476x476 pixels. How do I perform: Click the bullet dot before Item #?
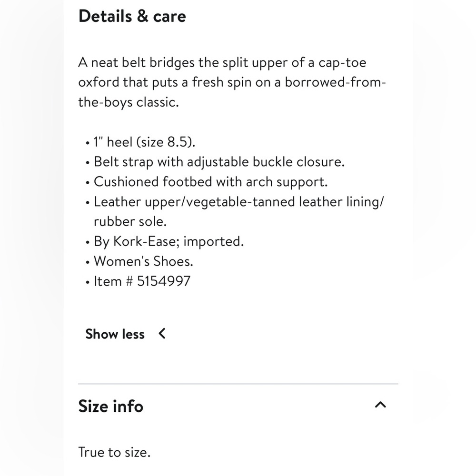coord(88,282)
